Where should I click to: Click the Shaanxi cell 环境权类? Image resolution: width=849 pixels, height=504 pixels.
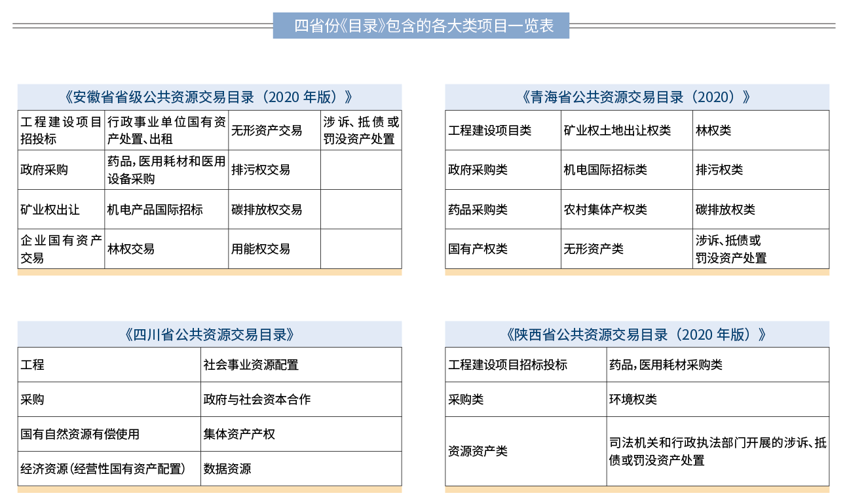[x=718, y=399]
